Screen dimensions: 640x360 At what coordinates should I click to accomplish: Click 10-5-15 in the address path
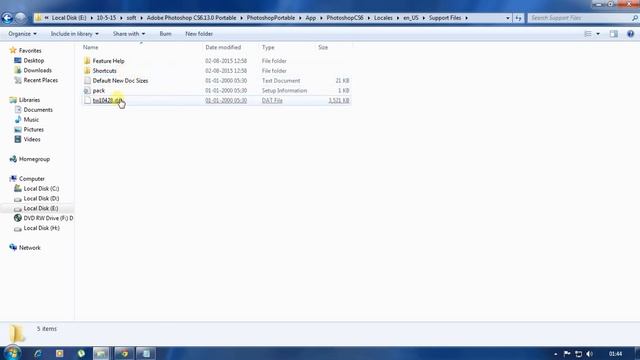tap(106, 18)
